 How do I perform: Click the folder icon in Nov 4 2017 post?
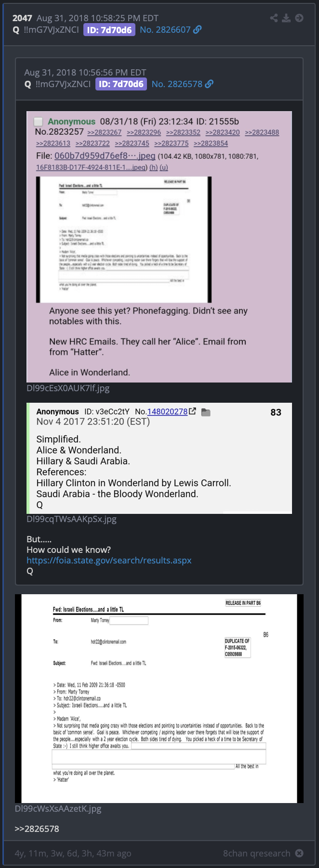click(x=206, y=412)
